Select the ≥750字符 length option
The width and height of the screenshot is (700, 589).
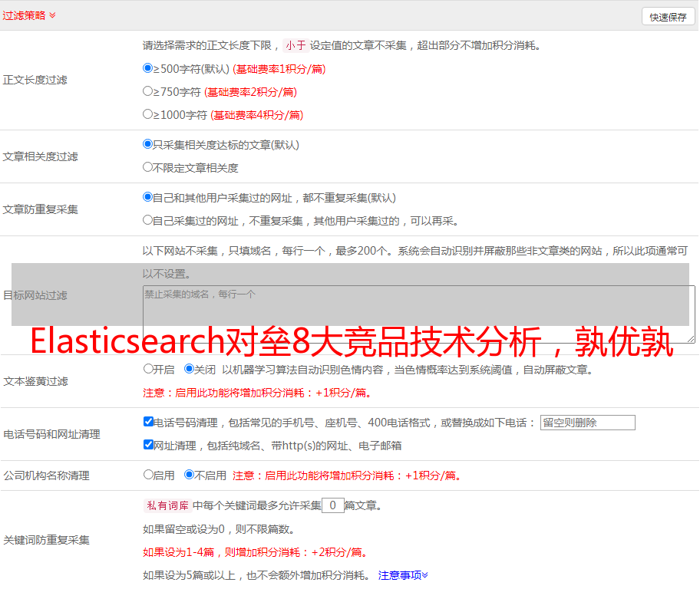tap(148, 91)
